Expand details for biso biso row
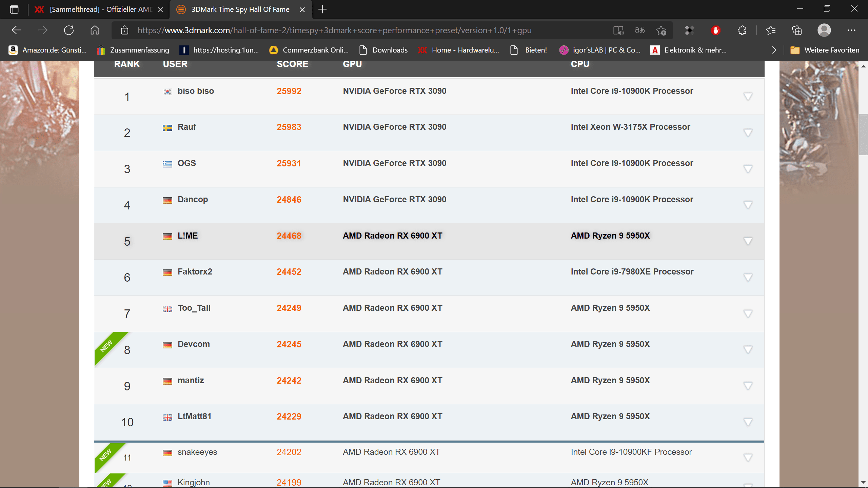Screen dimensions: 868x488 [x=748, y=97]
